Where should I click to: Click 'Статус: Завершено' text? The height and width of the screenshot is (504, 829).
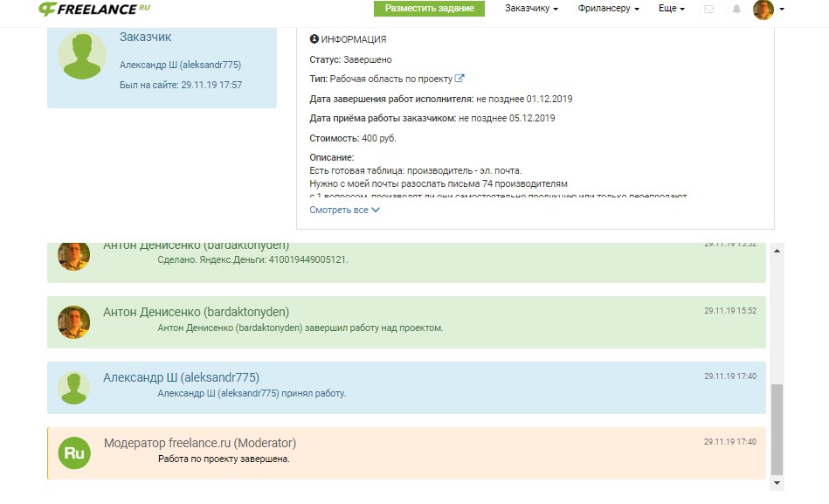(x=350, y=59)
